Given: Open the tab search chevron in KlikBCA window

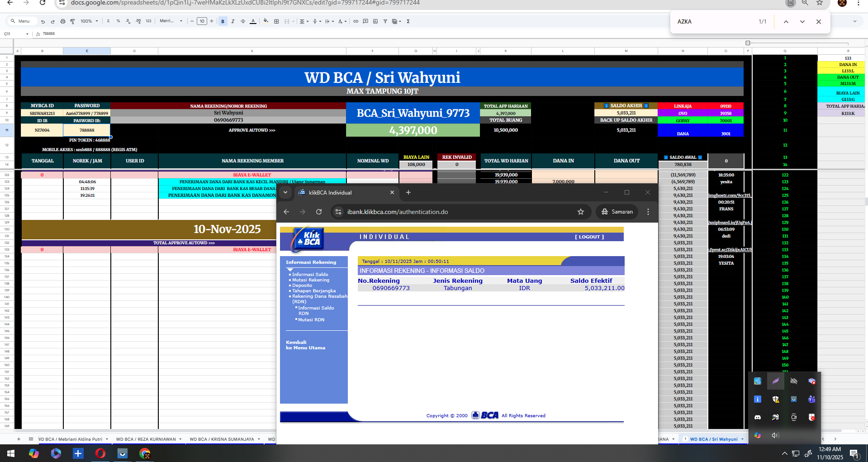Looking at the screenshot, I should click(285, 192).
